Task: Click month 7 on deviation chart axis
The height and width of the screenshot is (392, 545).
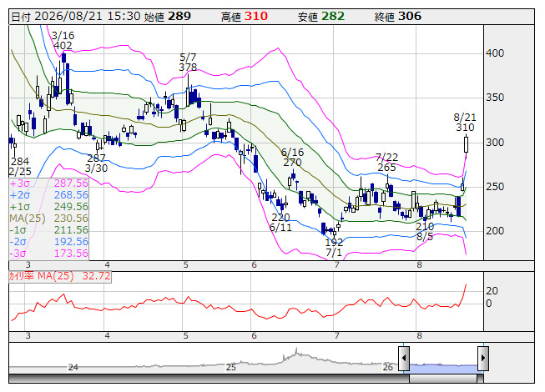Action: 337,336
